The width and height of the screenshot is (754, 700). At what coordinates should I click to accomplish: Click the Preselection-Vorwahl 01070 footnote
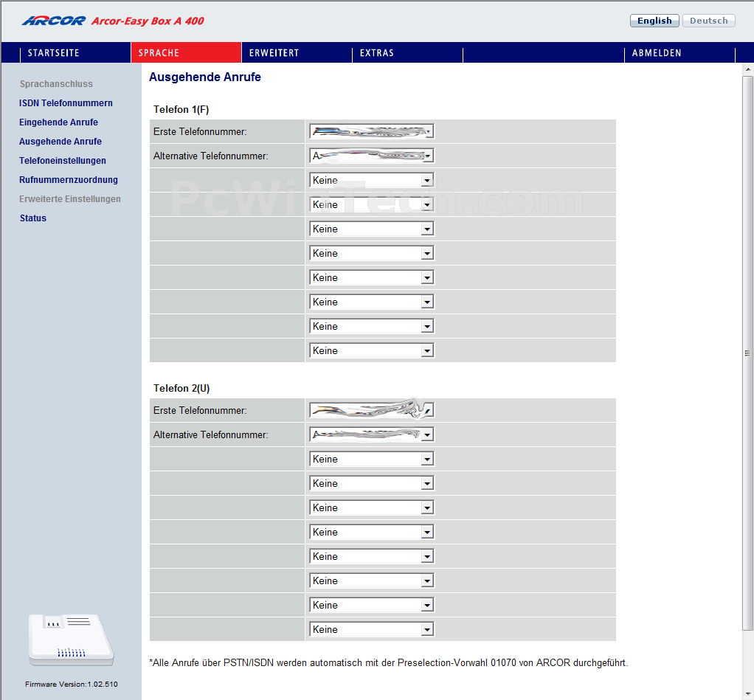(x=389, y=663)
